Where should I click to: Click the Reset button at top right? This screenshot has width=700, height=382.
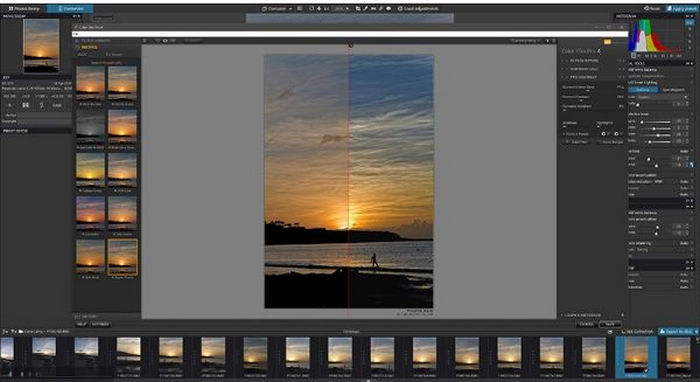pos(652,8)
